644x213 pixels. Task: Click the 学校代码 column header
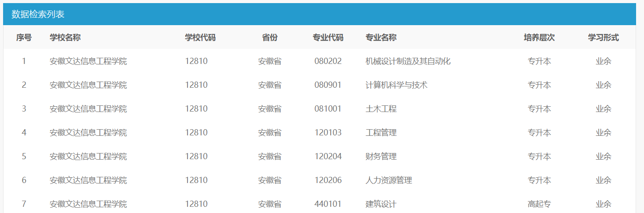(x=200, y=37)
